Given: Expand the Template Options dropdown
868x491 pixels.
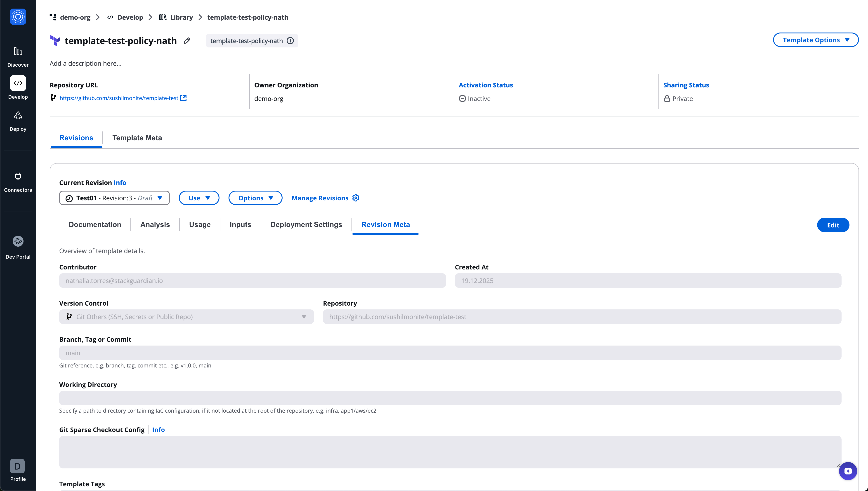Looking at the screenshot, I should (x=815, y=40).
